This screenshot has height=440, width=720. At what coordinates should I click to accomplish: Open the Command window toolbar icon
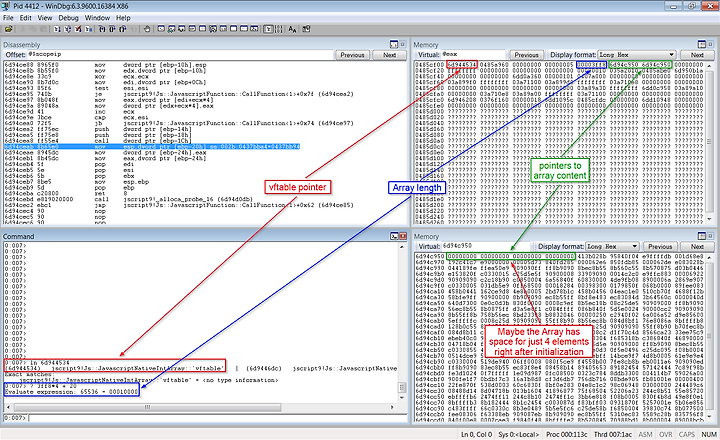click(161, 29)
